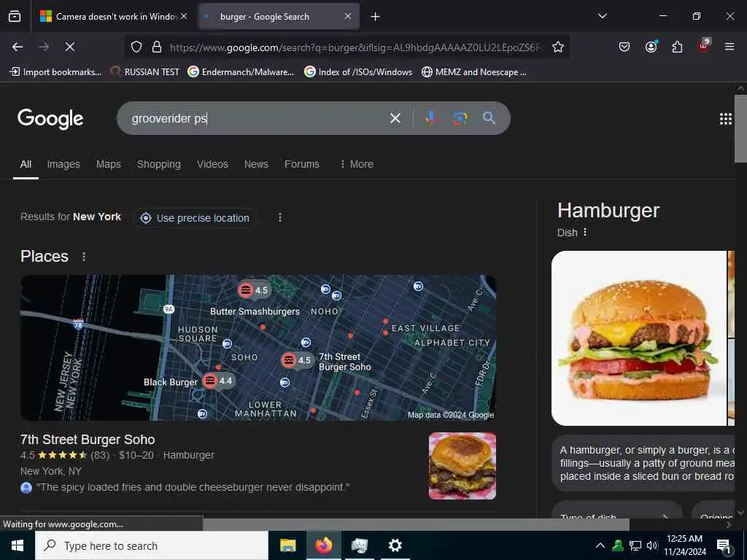This screenshot has width=747, height=560.
Task: Open Firefox account icon
Action: [x=651, y=47]
